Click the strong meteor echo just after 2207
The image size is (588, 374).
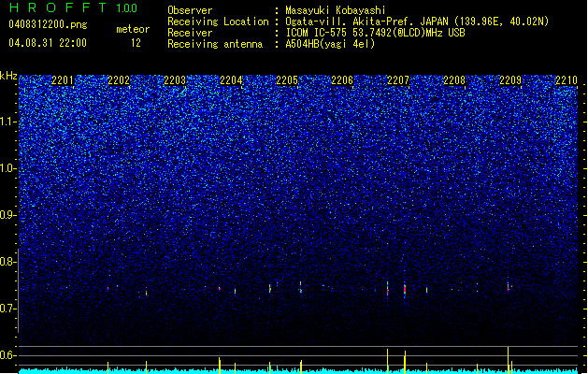click(x=405, y=289)
